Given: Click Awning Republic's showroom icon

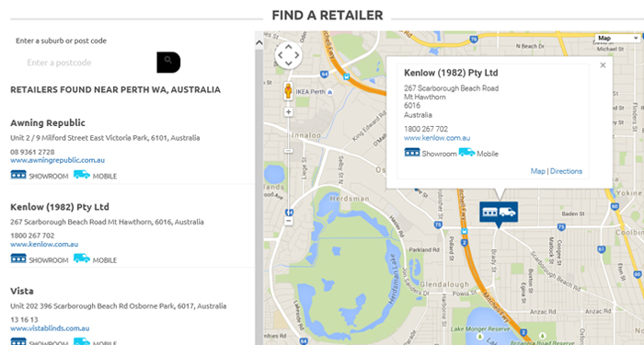Looking at the screenshot, I should coord(18,175).
